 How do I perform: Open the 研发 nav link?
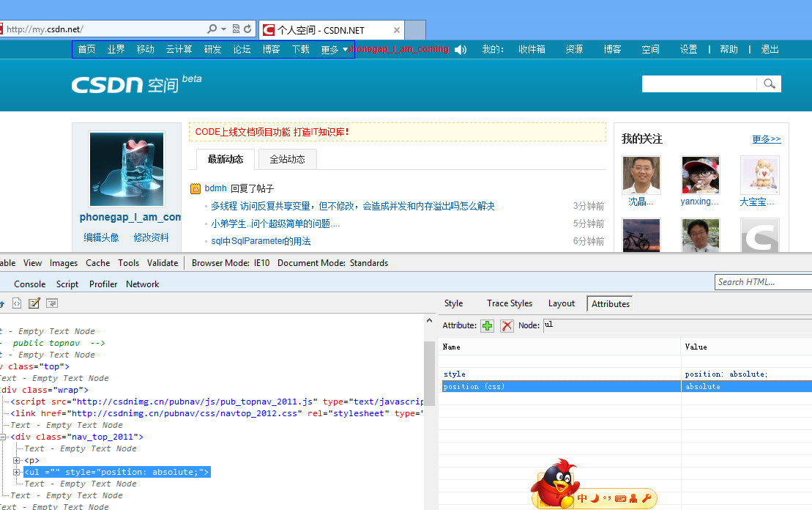coord(212,49)
